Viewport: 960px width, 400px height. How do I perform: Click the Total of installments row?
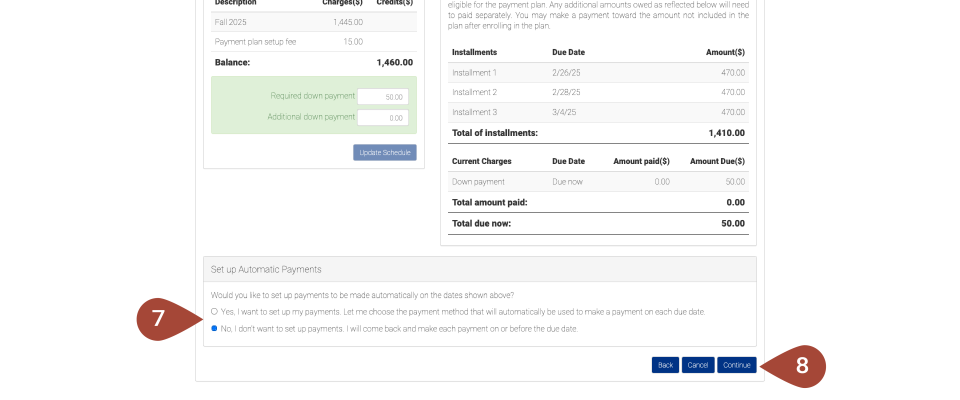(x=598, y=133)
